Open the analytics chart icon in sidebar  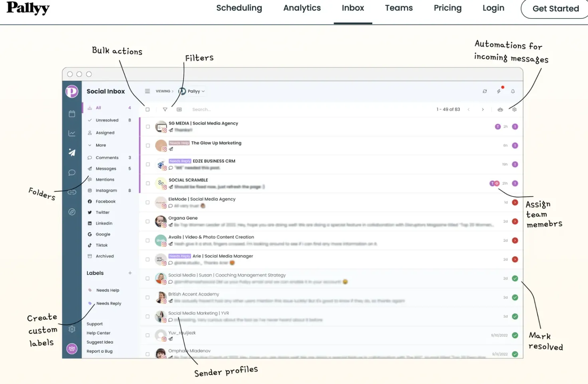click(x=72, y=133)
